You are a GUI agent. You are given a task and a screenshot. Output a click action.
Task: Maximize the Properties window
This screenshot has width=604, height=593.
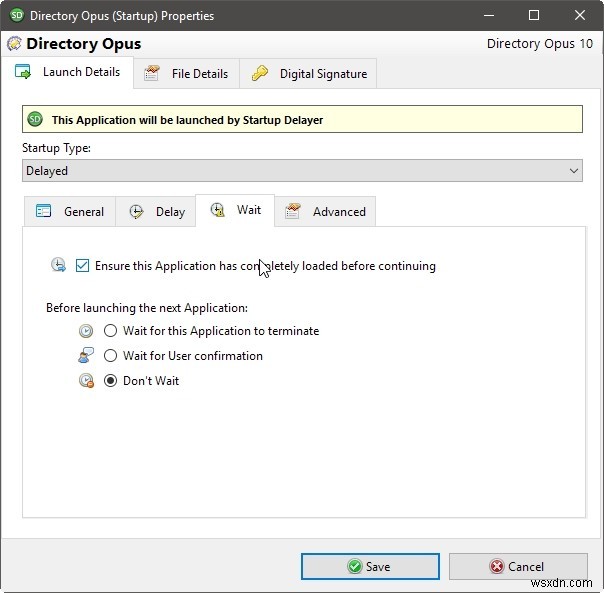534,15
